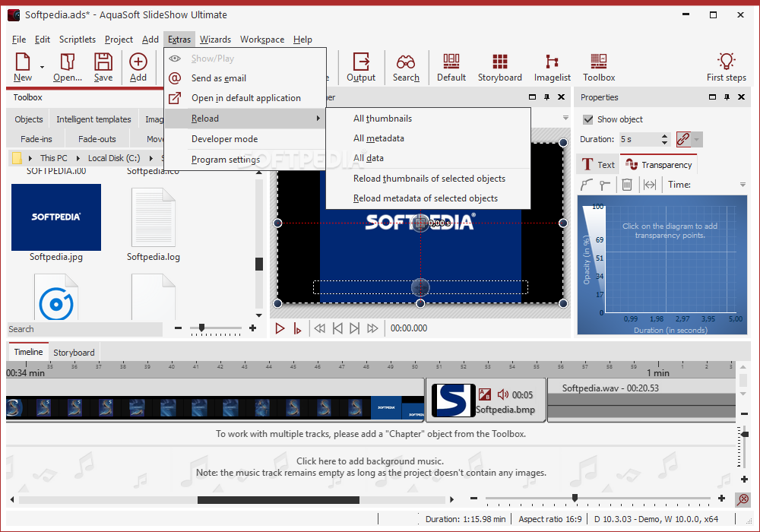Open Search with binoculars icon
The image size is (760, 532).
pyautogui.click(x=406, y=67)
